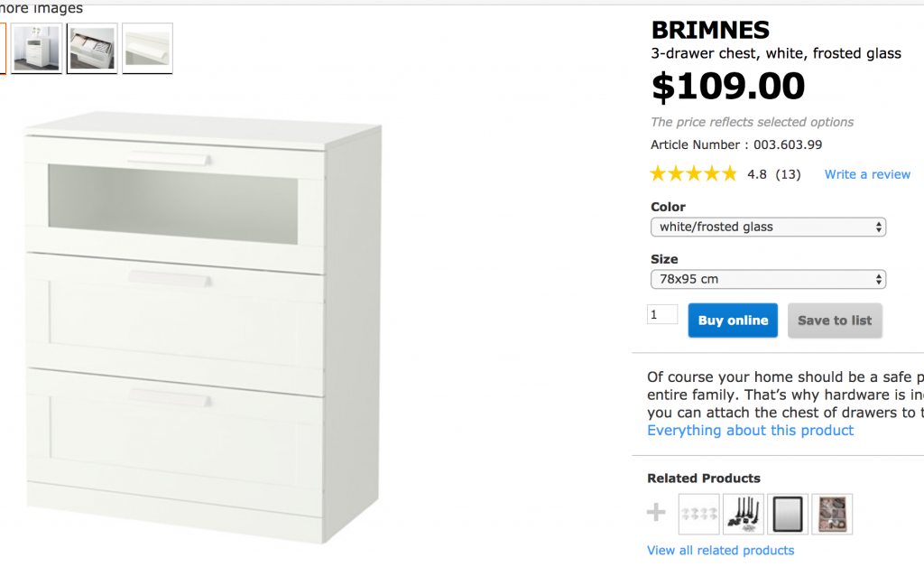
Task: Expand the Size dropdown showing 78x95 cm
Action: (x=768, y=279)
